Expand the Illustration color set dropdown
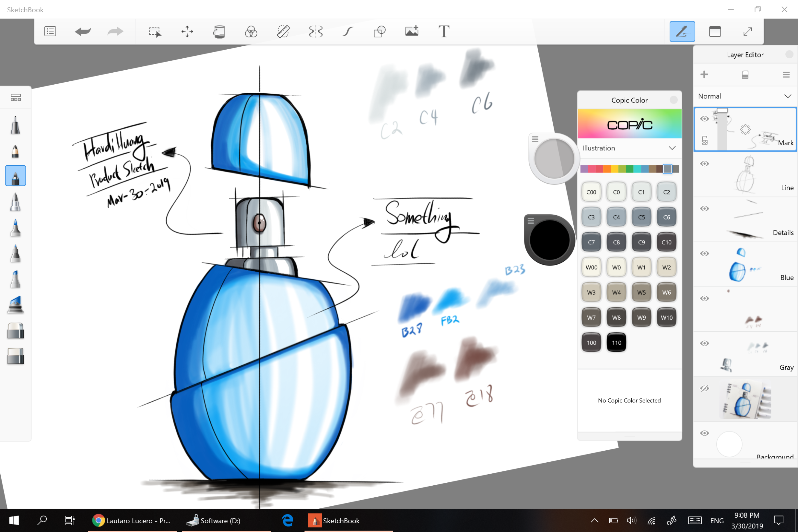The height and width of the screenshot is (532, 798). 629,148
